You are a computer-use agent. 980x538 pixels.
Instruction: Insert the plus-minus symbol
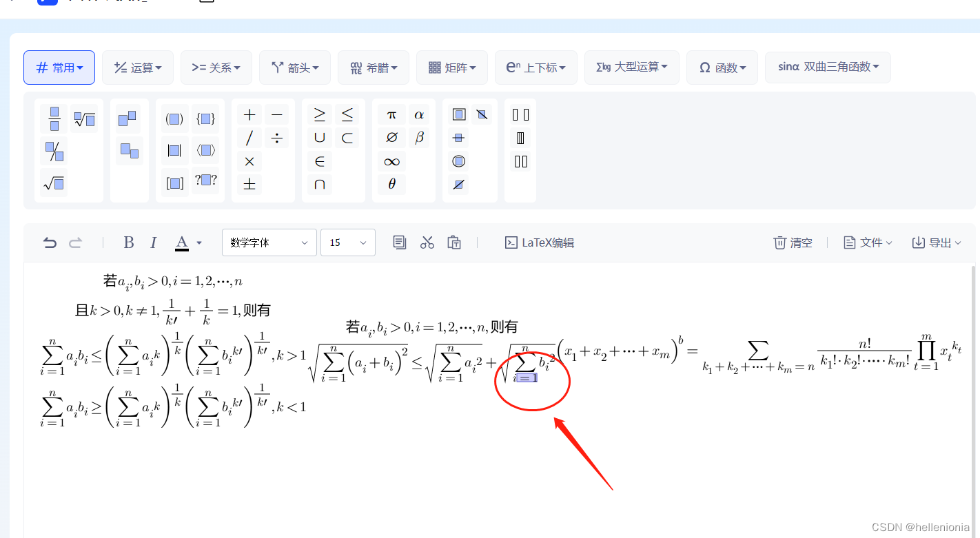pos(249,184)
